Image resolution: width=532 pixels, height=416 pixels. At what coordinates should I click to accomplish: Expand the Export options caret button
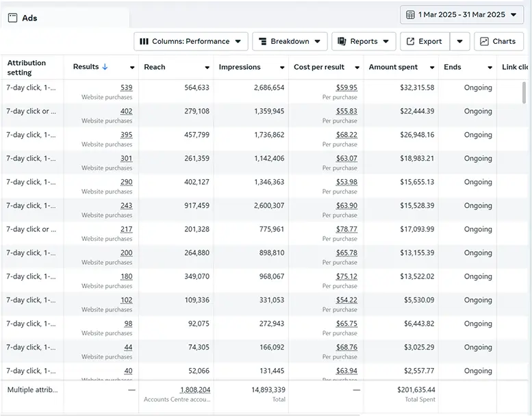click(459, 41)
